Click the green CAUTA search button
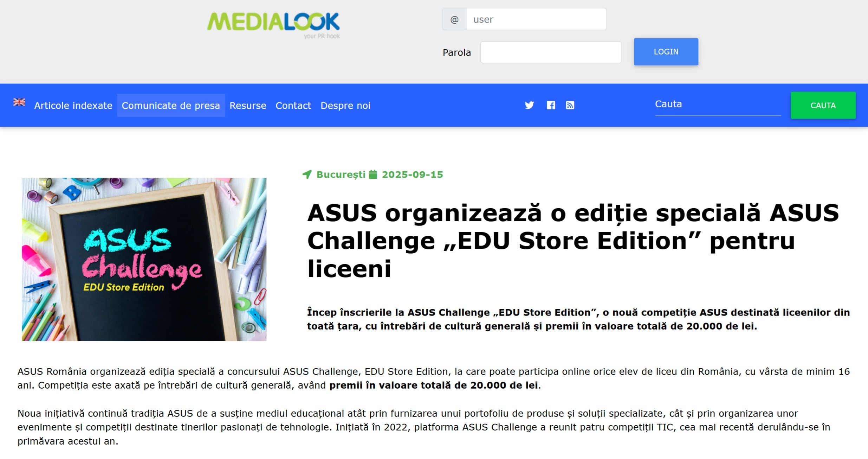Image resolution: width=868 pixels, height=459 pixels. pyautogui.click(x=823, y=105)
